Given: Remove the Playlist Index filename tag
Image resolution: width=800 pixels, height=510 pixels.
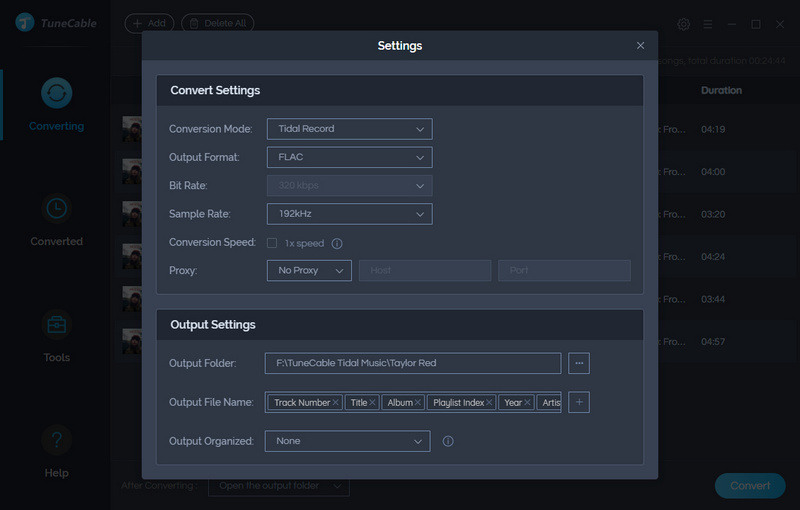Looking at the screenshot, I should coord(489,402).
